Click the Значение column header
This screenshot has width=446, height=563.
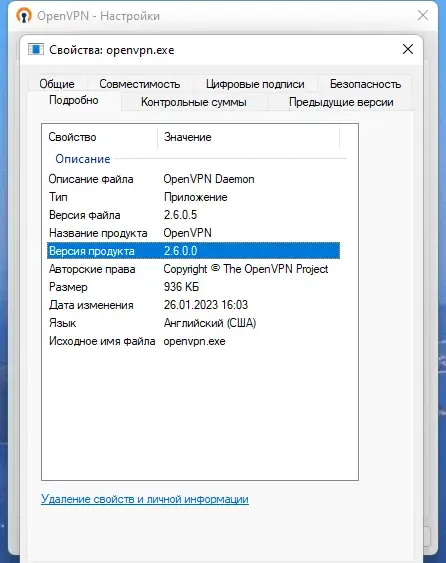(x=248, y=137)
